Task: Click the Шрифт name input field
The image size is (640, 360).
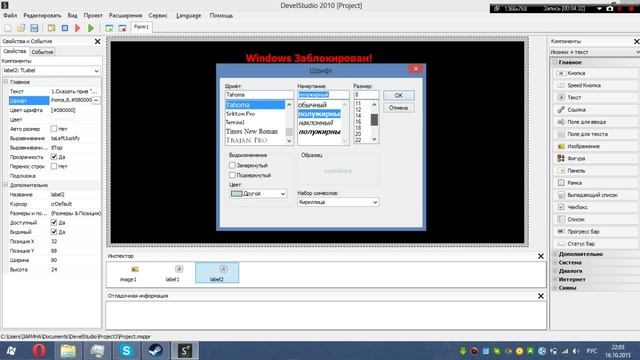Action: [x=259, y=95]
